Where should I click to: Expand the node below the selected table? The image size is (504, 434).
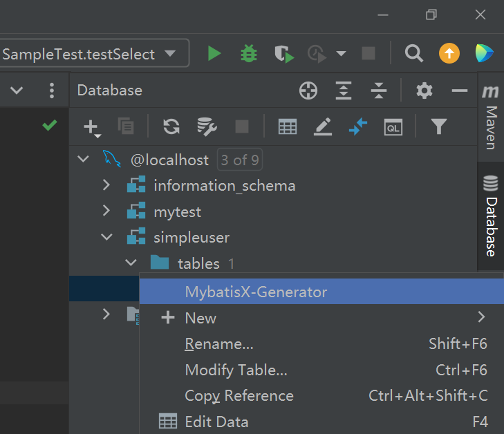[106, 314]
